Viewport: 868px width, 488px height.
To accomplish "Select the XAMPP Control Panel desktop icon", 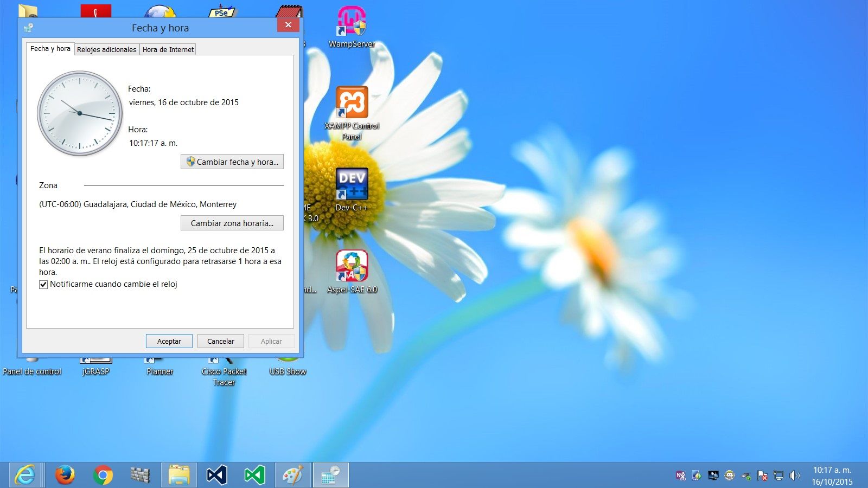I will click(x=352, y=103).
